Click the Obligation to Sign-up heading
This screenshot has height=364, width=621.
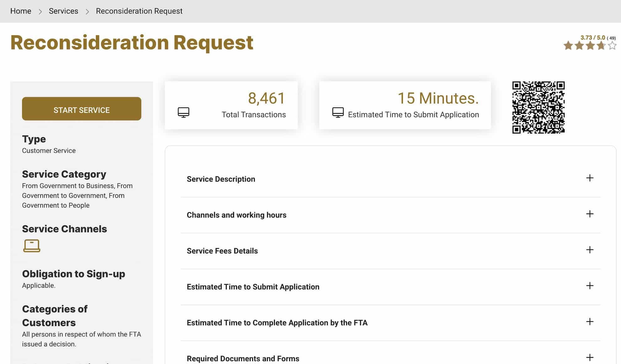[x=73, y=274]
